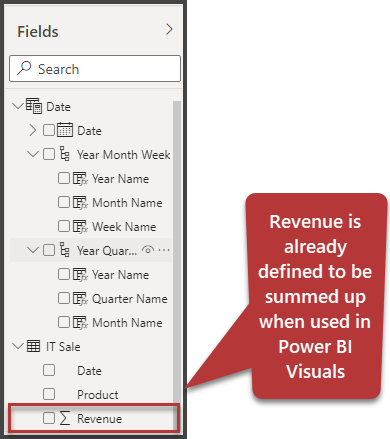Click the Fields pane title
The height and width of the screenshot is (439, 390).
click(38, 32)
